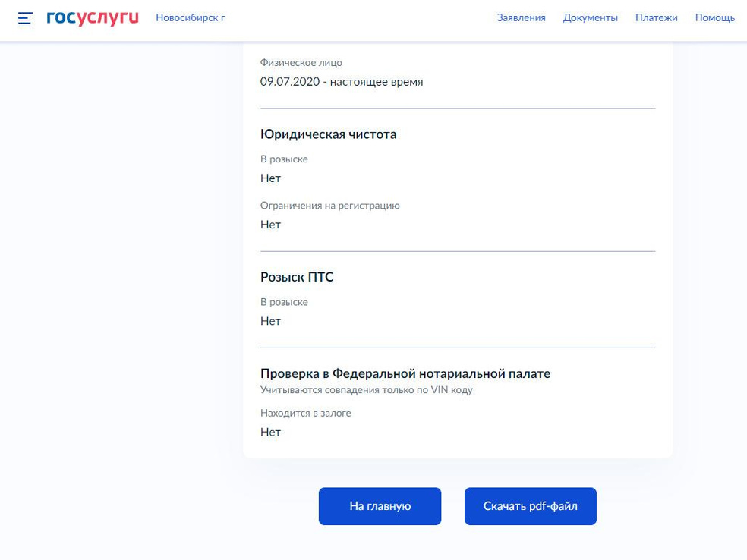Click the Физическое лицо label
747x560 pixels.
(x=301, y=63)
